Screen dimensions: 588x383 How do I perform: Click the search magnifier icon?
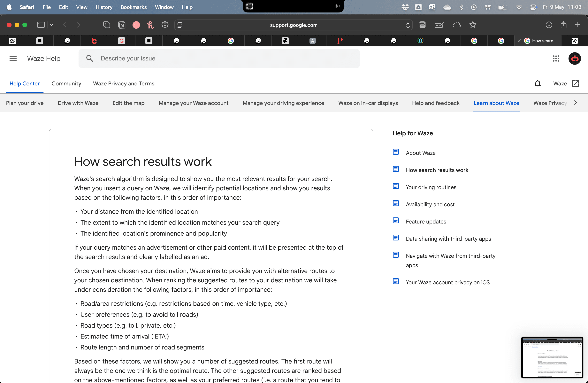tap(89, 58)
